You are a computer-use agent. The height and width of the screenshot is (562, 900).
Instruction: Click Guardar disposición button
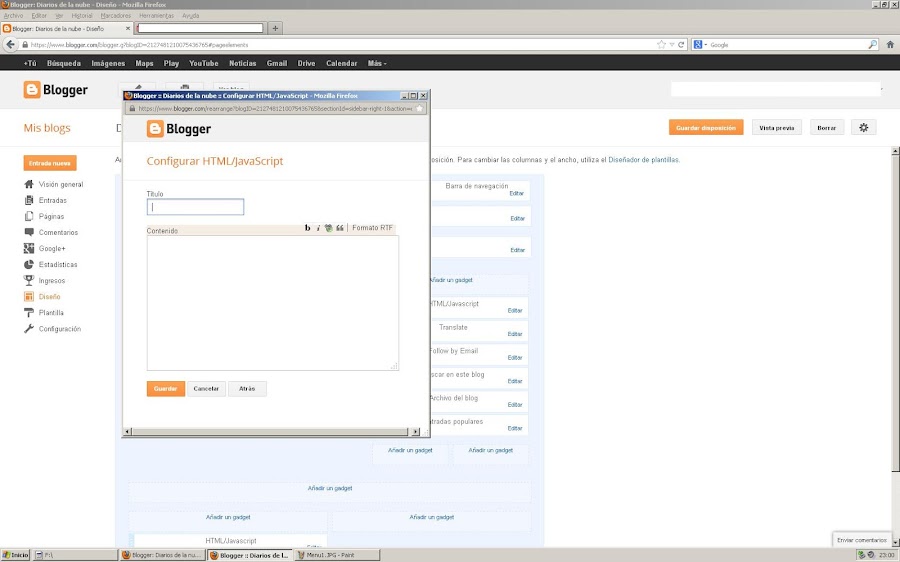point(706,127)
